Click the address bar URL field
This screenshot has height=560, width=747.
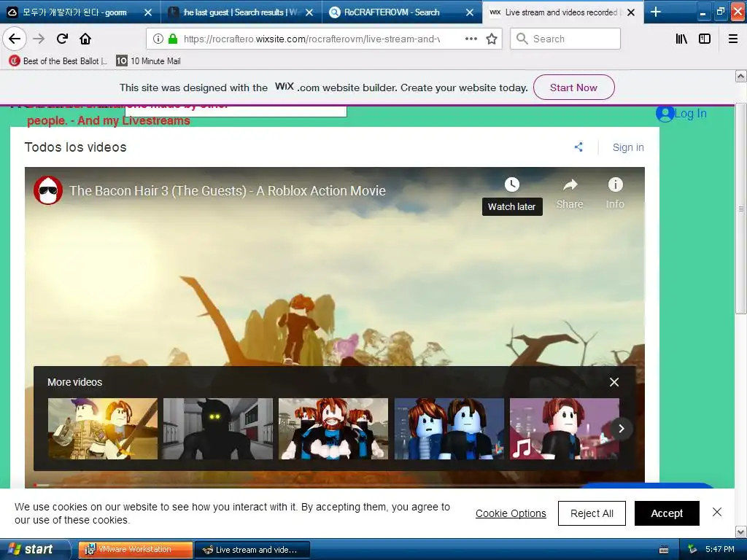click(x=312, y=39)
